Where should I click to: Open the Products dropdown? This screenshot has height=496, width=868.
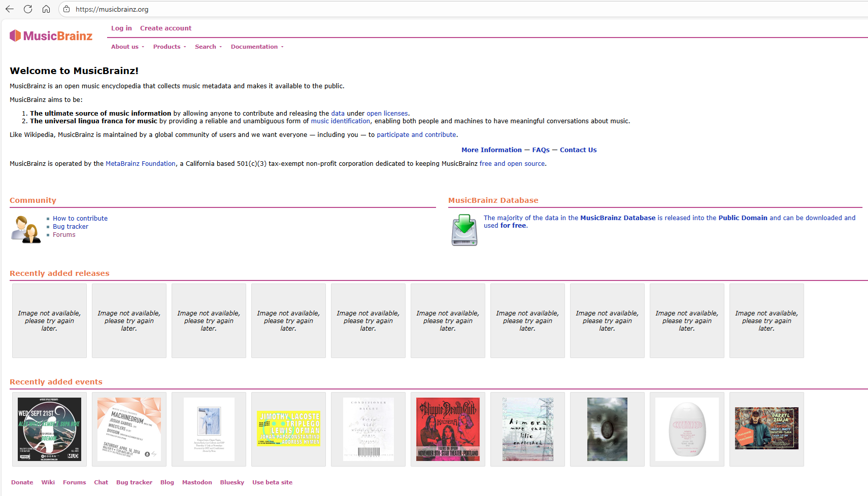click(170, 47)
